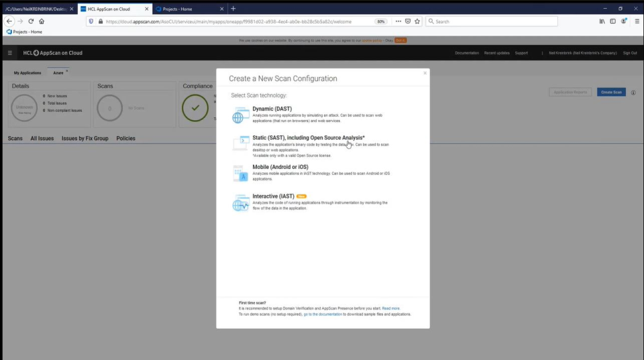Open the Read more link

(x=390, y=308)
